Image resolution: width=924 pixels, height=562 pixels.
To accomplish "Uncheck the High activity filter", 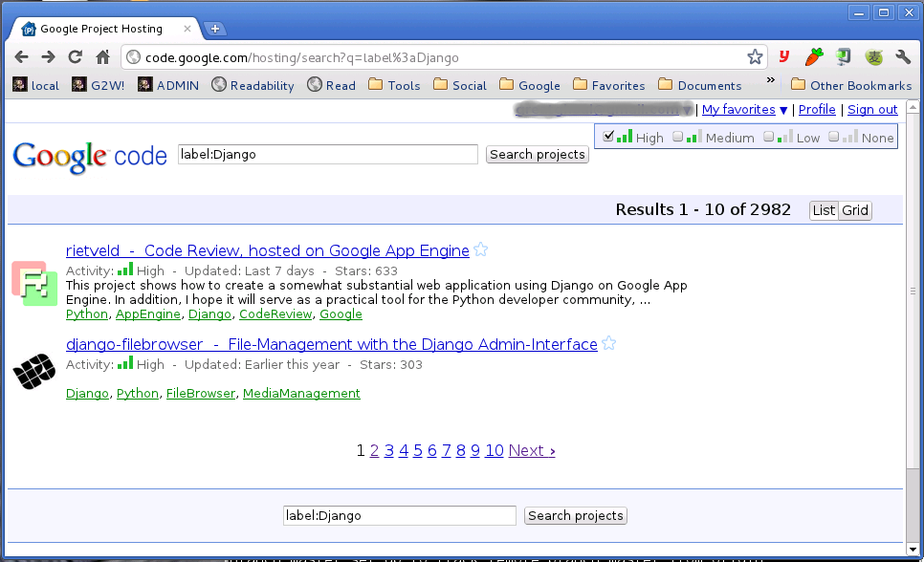I will coord(608,137).
